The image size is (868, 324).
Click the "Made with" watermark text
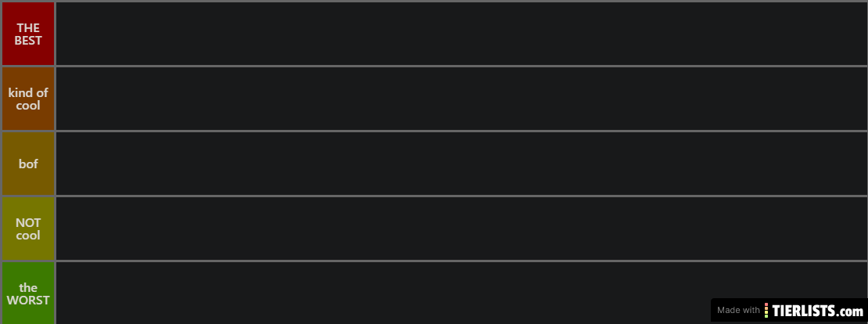coord(737,311)
